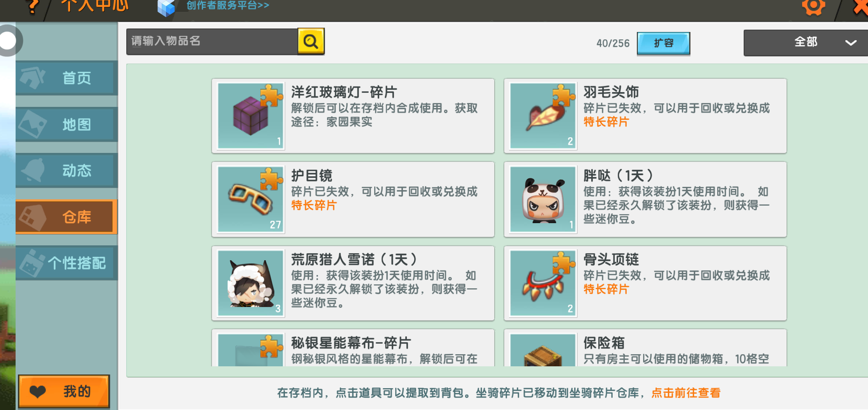
Task: Open the 动态 activity tab
Action: click(x=66, y=170)
